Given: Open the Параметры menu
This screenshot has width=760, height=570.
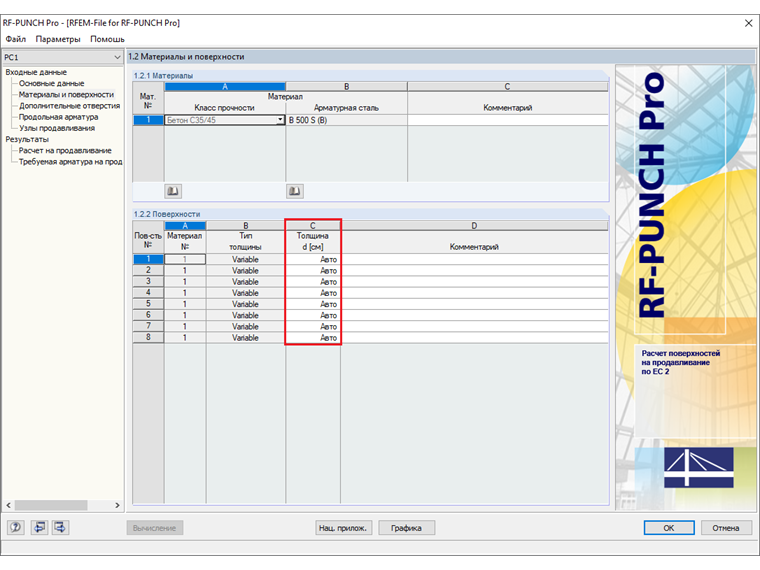Looking at the screenshot, I should pyautogui.click(x=58, y=39).
